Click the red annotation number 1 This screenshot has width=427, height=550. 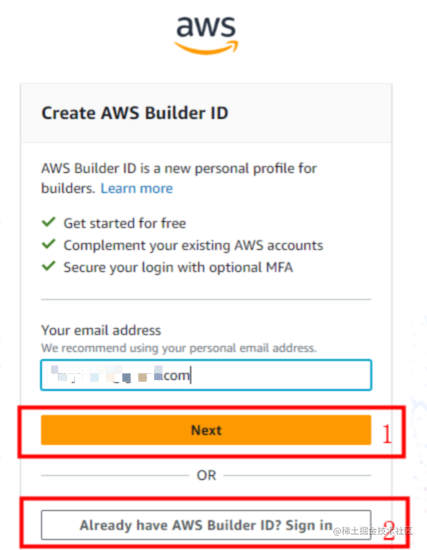coord(387,434)
